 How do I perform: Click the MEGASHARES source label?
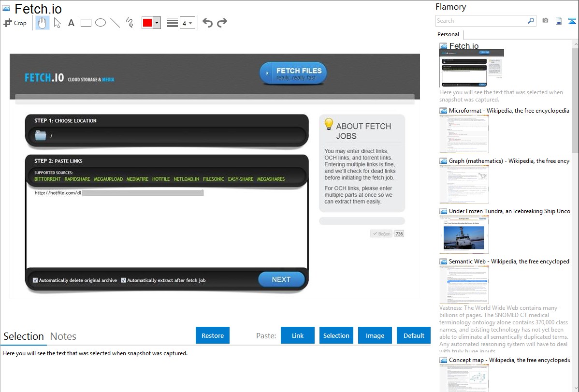(x=271, y=179)
